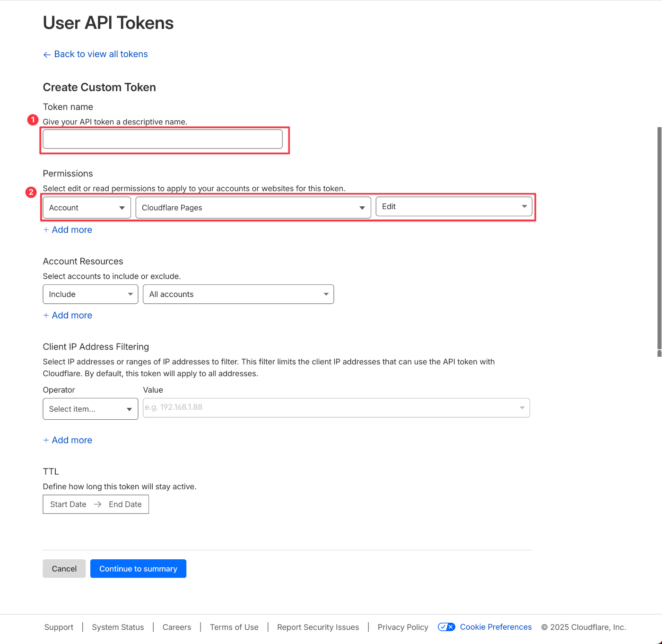Expand the Cloudflare Pages permission dropdown
Viewport: 662px width, 644px height.
(253, 208)
